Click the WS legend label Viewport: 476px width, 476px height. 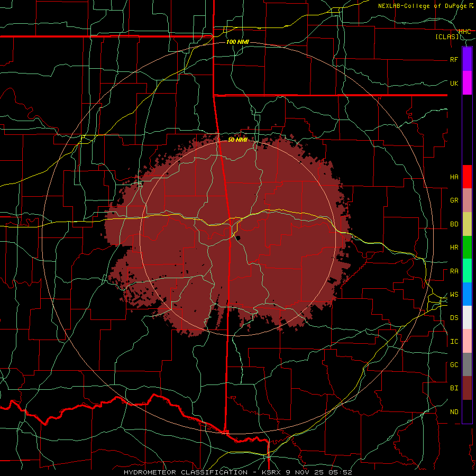454,295
